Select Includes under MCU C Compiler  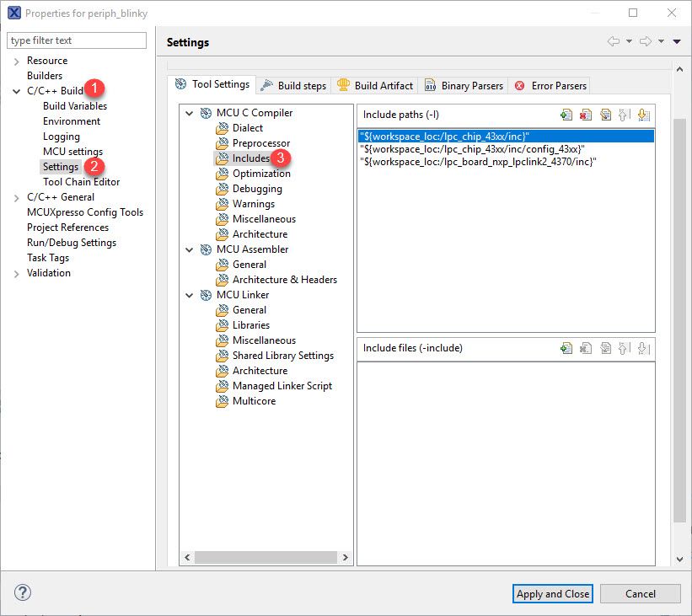(250, 158)
